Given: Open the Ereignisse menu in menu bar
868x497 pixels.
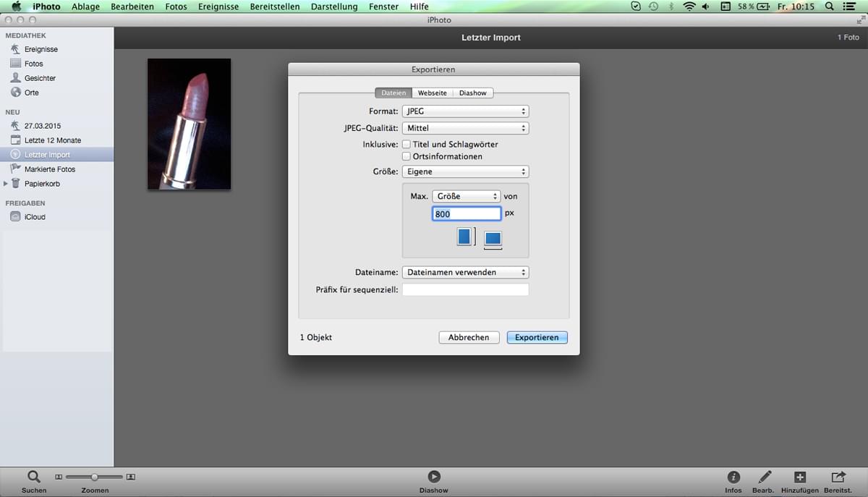Looking at the screenshot, I should [218, 7].
